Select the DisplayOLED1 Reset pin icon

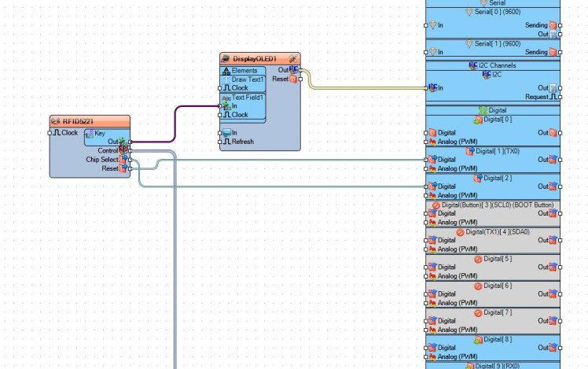[292, 79]
